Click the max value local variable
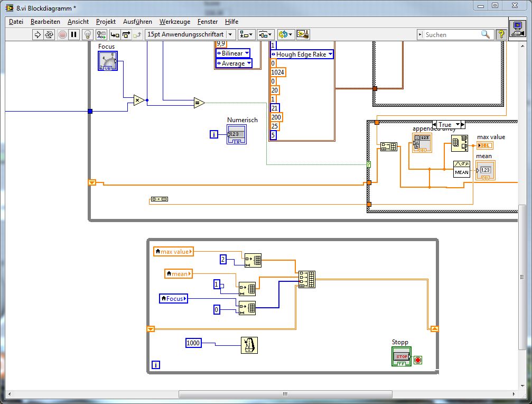The width and height of the screenshot is (532, 404). 173,251
